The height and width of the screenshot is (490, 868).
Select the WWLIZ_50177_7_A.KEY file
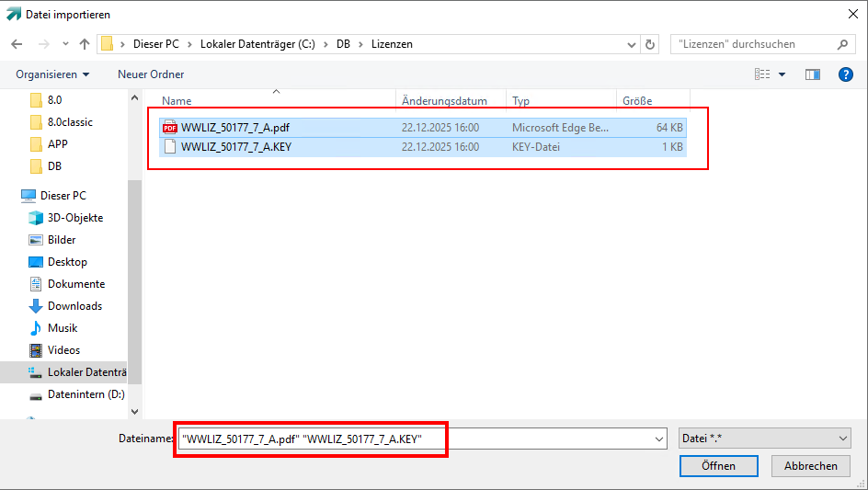click(236, 146)
